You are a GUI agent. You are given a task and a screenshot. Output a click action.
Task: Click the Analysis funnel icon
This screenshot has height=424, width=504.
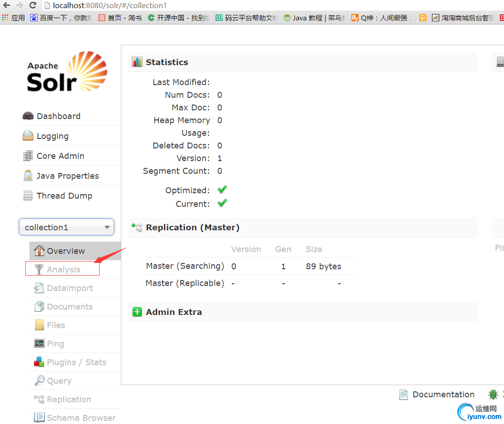pyautogui.click(x=39, y=269)
